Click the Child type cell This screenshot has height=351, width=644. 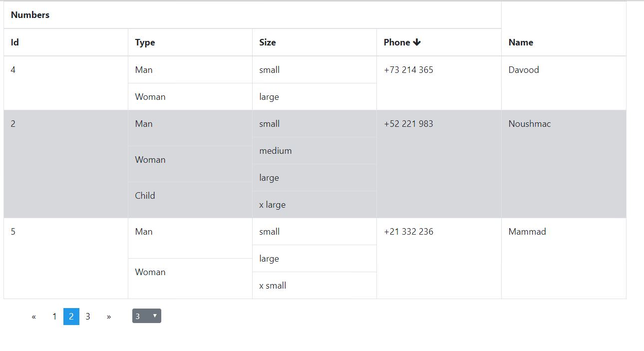[190, 200]
